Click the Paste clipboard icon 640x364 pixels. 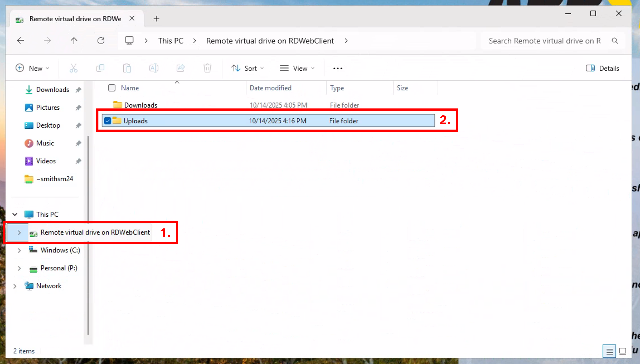[x=127, y=68]
